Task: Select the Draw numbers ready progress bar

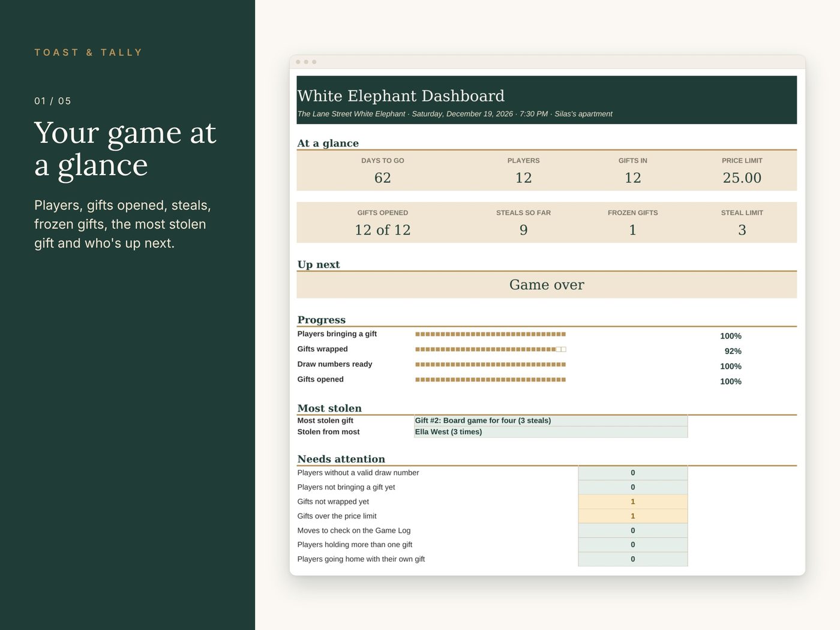Action: [x=491, y=364]
